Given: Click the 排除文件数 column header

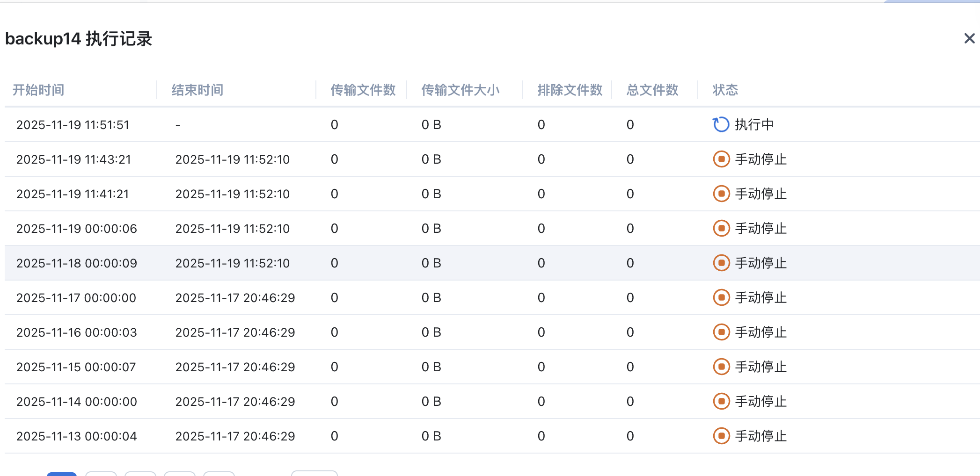Looking at the screenshot, I should point(570,90).
